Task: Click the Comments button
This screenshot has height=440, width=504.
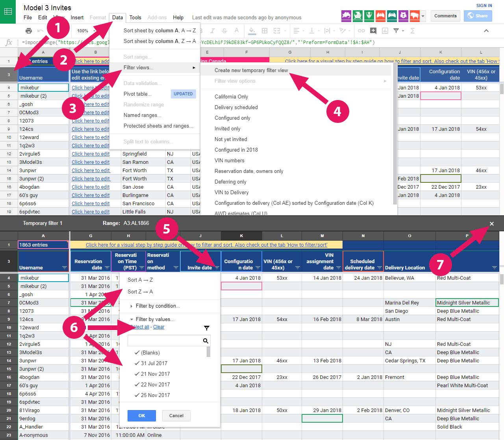Action: pyautogui.click(x=445, y=16)
